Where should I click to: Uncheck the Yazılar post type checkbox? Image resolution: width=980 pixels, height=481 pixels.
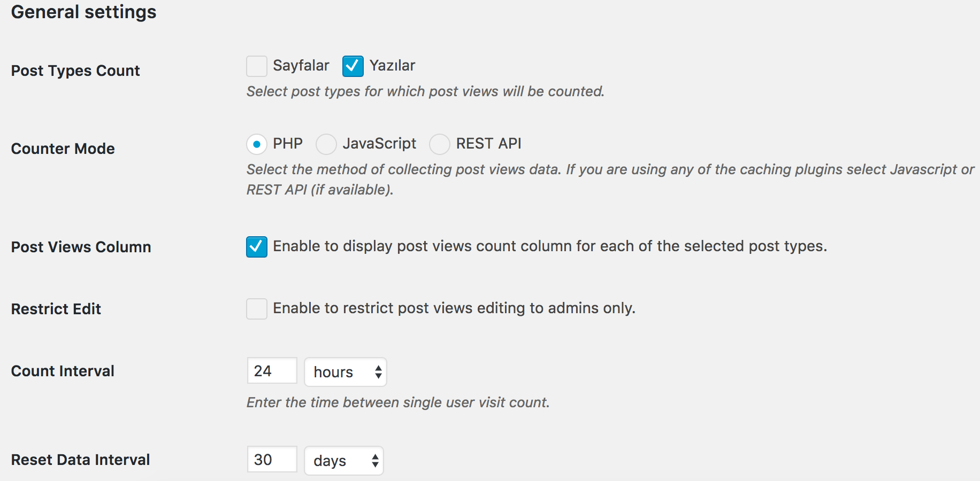pyautogui.click(x=353, y=66)
